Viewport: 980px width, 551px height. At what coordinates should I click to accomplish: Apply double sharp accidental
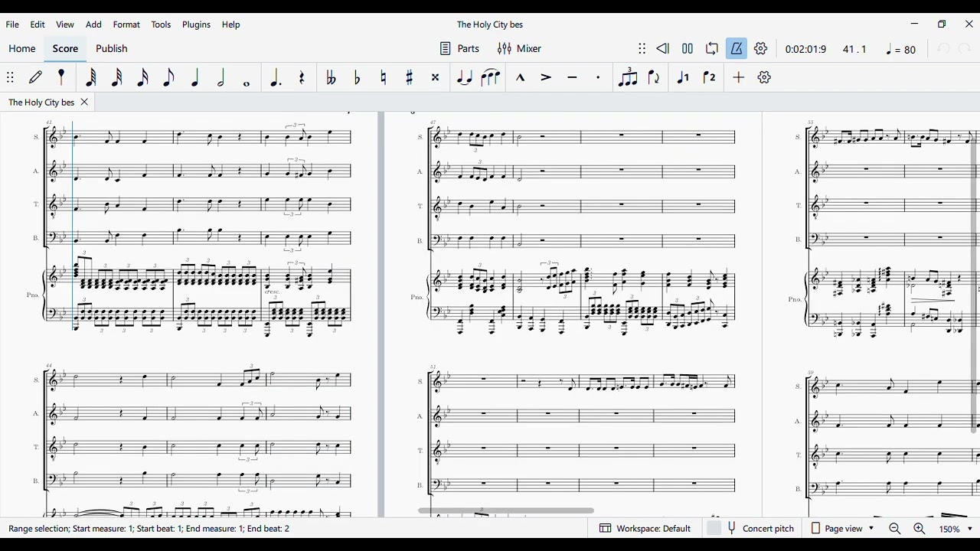(435, 77)
